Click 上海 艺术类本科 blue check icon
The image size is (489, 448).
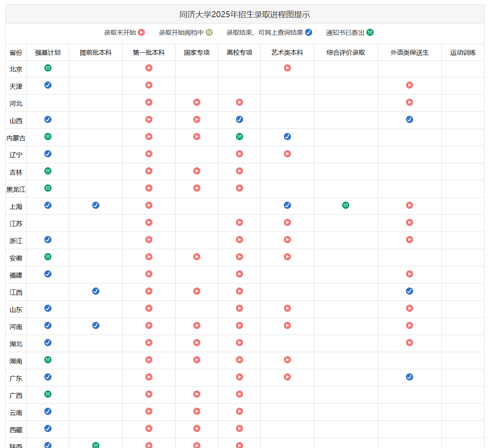[x=287, y=205]
